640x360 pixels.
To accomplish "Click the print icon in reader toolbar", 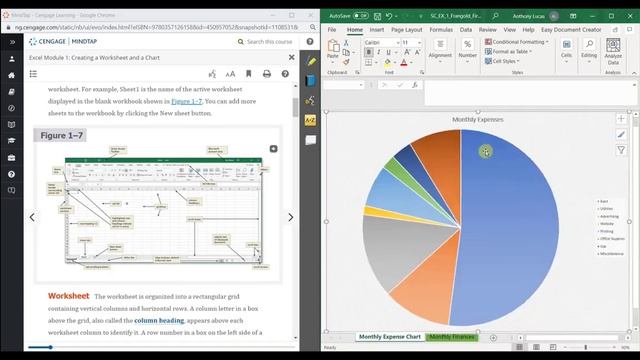I will tap(267, 74).
